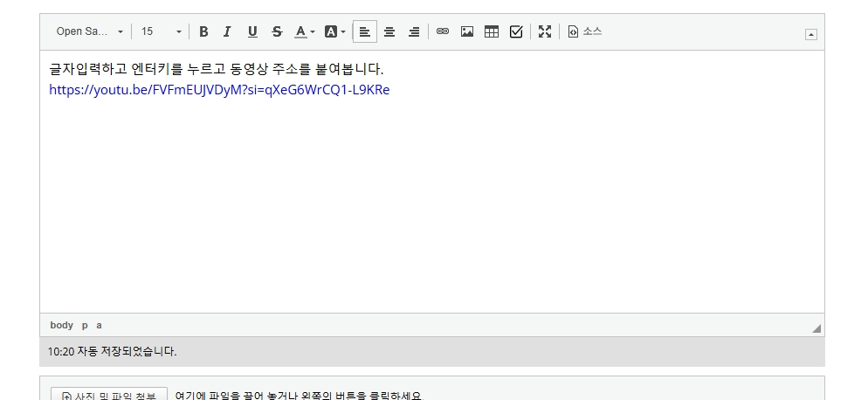This screenshot has width=868, height=400.
Task: Select the p element in the path bar
Action: 85,325
